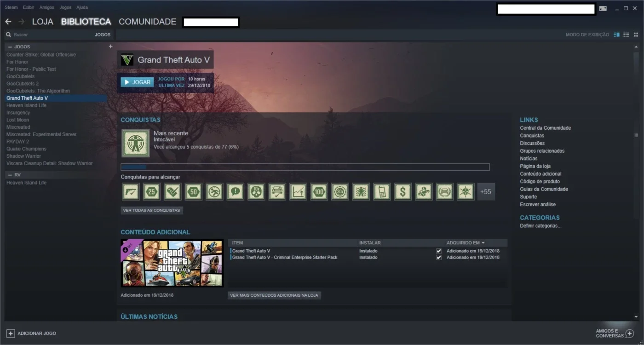The height and width of the screenshot is (345, 644).
Task: Open the running man achievement icon
Action: coord(214,192)
